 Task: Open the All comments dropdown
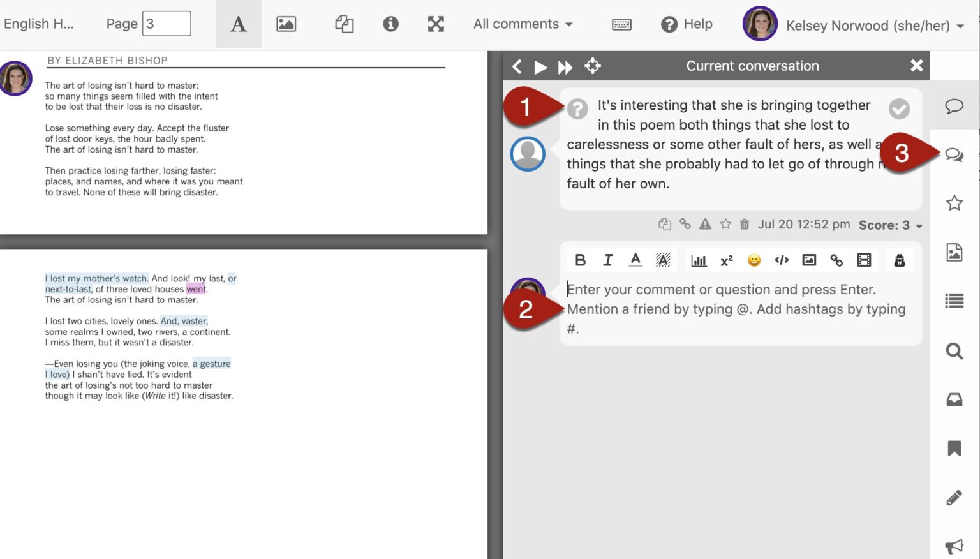[523, 24]
